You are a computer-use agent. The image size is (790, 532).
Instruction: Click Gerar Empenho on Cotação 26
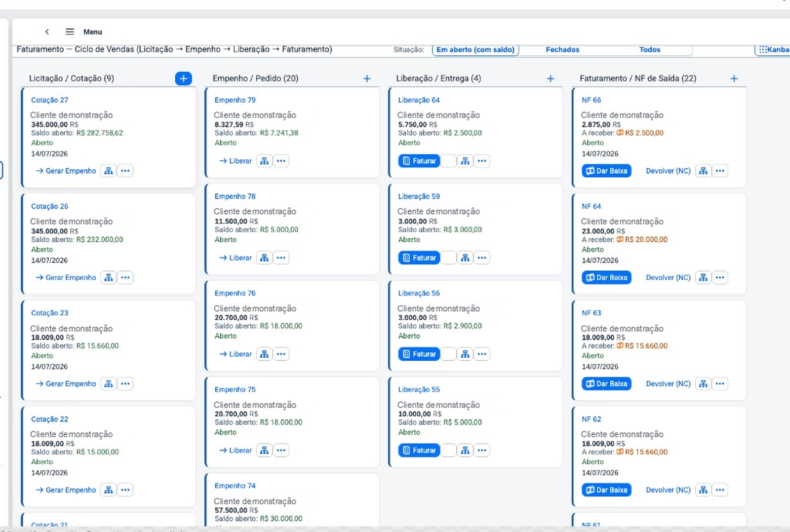(66, 277)
